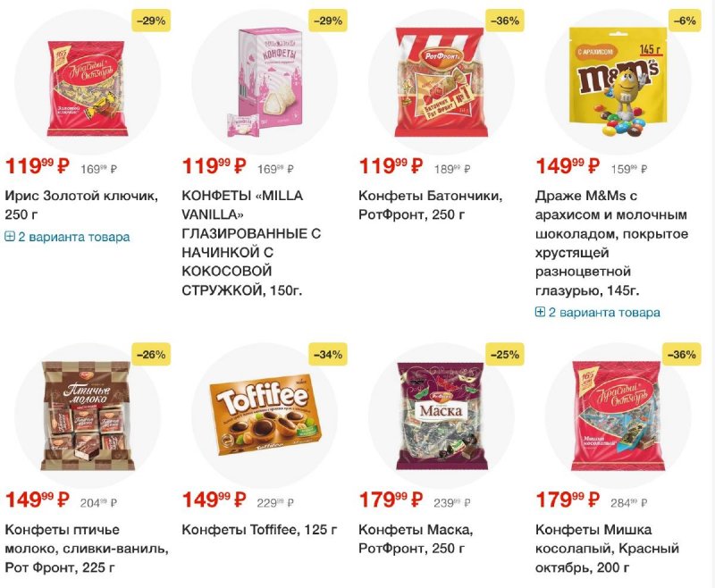This screenshot has width=715, height=588.
Task: Open the Toffifee box picture
Action: (x=265, y=415)
